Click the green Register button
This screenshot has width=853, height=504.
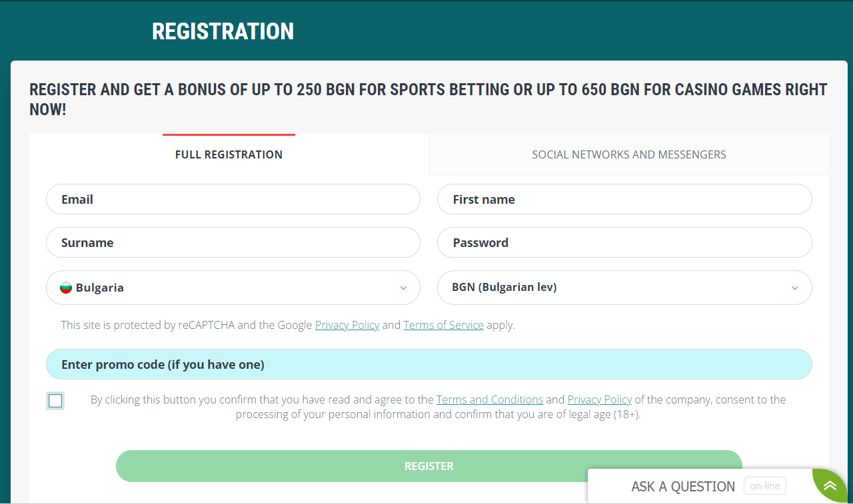(429, 466)
